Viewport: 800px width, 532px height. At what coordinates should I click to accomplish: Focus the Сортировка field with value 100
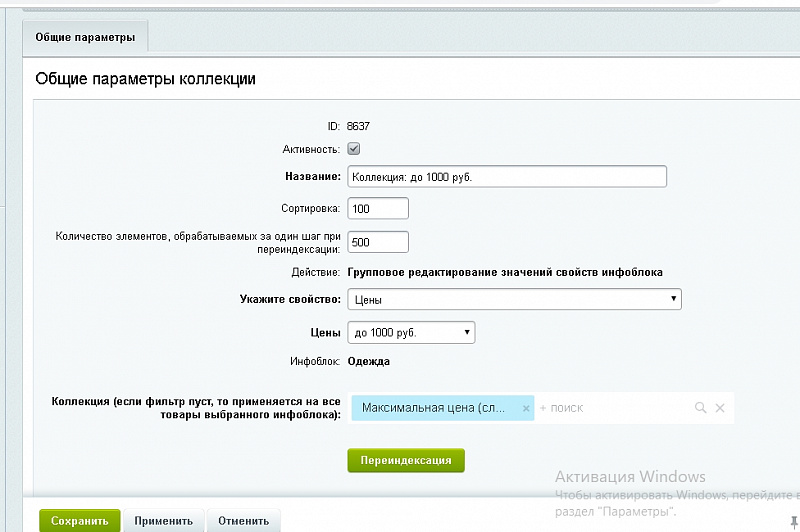pos(378,208)
